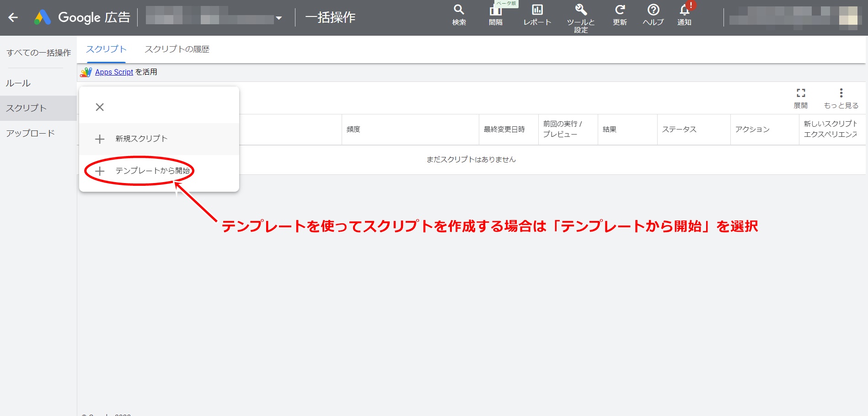Open the Apps Script link
The image size is (868, 416).
pyautogui.click(x=114, y=72)
